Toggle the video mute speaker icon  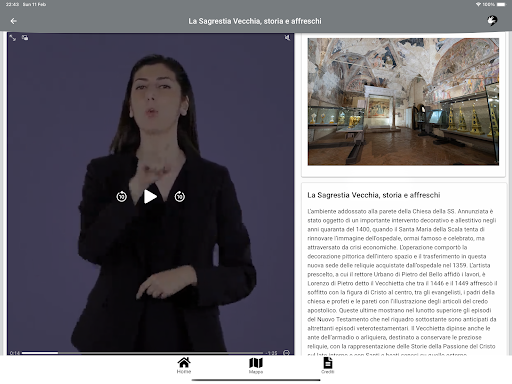(287, 38)
